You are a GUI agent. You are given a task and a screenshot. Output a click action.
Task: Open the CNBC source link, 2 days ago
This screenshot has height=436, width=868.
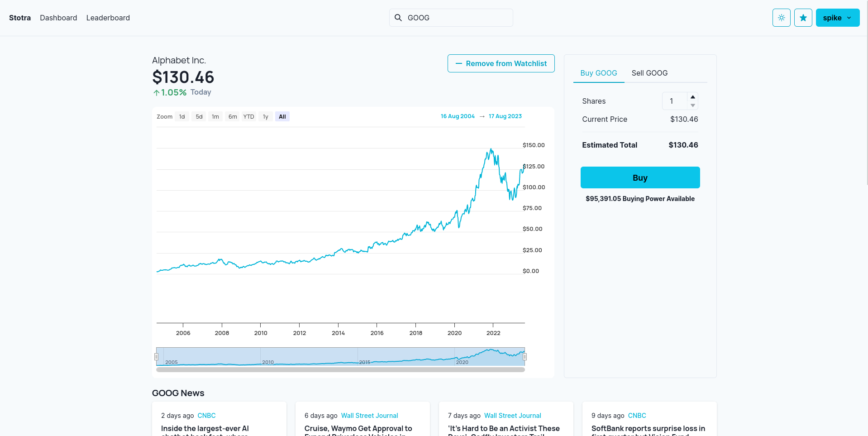click(206, 416)
